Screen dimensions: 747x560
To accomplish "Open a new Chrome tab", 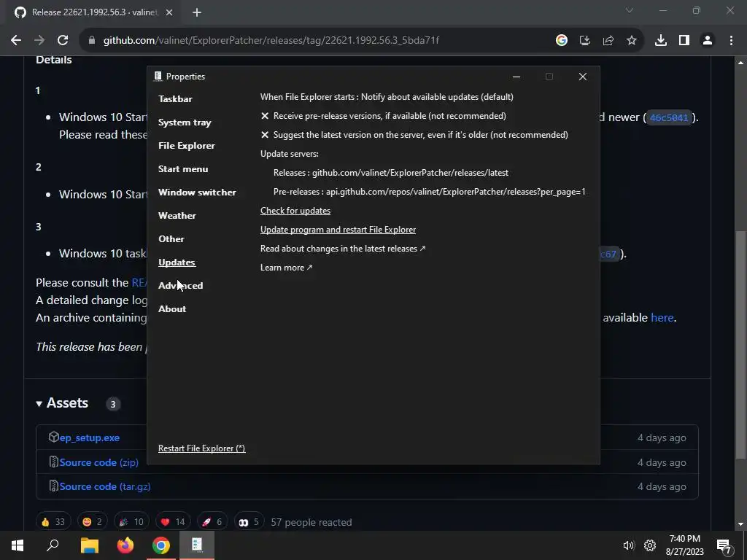I will click(x=197, y=12).
